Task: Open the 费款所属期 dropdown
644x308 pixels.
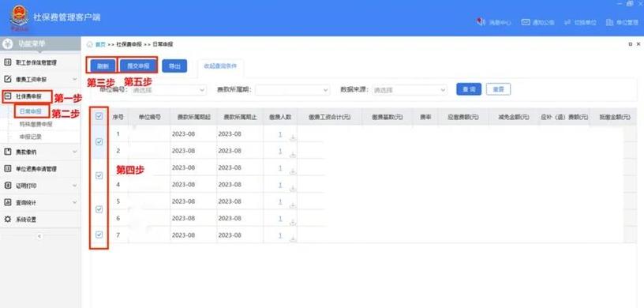Action: (x=292, y=90)
